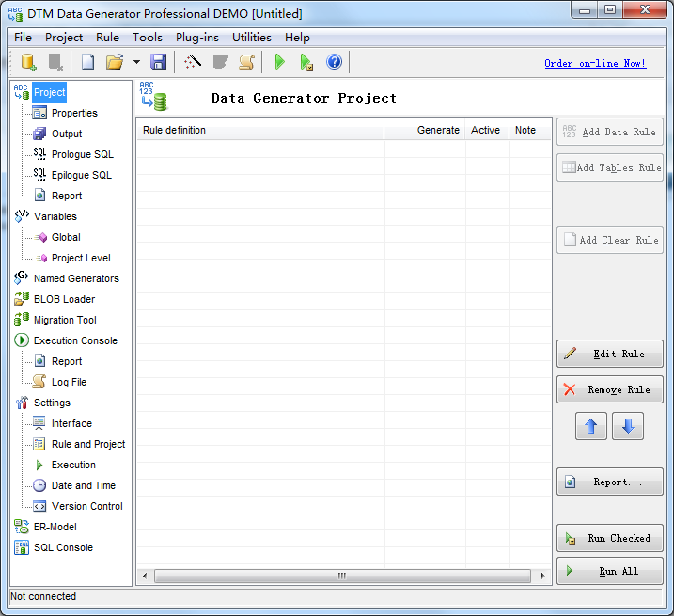Open the Plug-ins menu
This screenshot has height=616, width=674.
197,38
